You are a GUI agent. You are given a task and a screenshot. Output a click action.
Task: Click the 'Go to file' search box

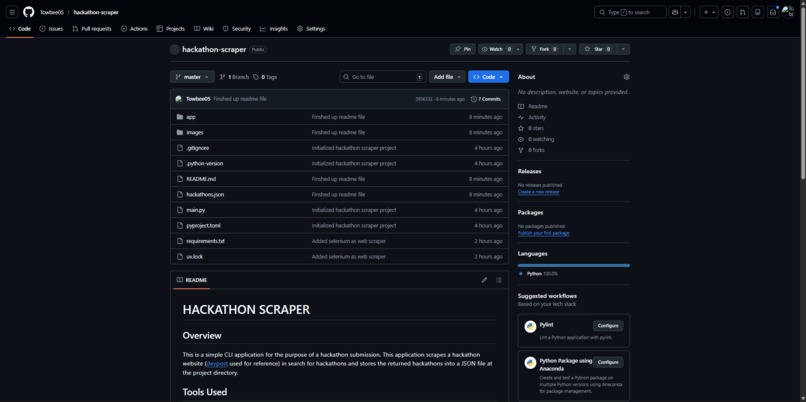[x=383, y=77]
